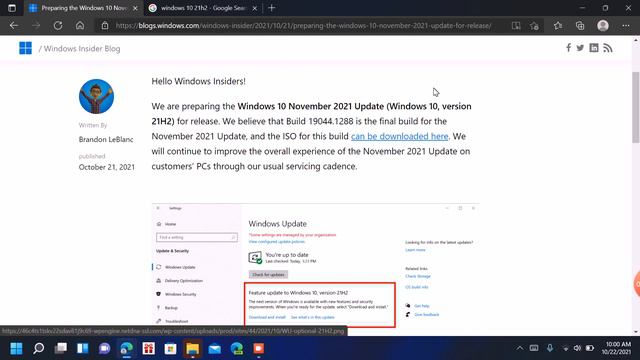640x360 pixels.
Task: Open the tab actions menu icon
Action: coord(12,8)
